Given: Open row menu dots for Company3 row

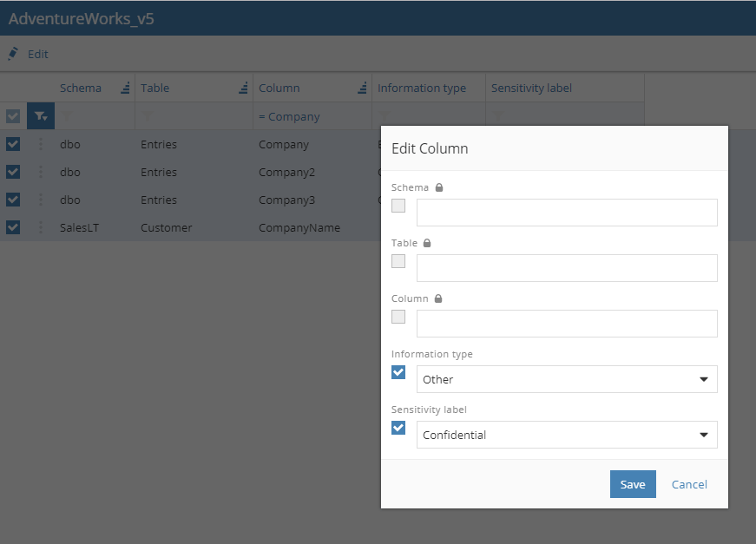Looking at the screenshot, I should click(41, 200).
